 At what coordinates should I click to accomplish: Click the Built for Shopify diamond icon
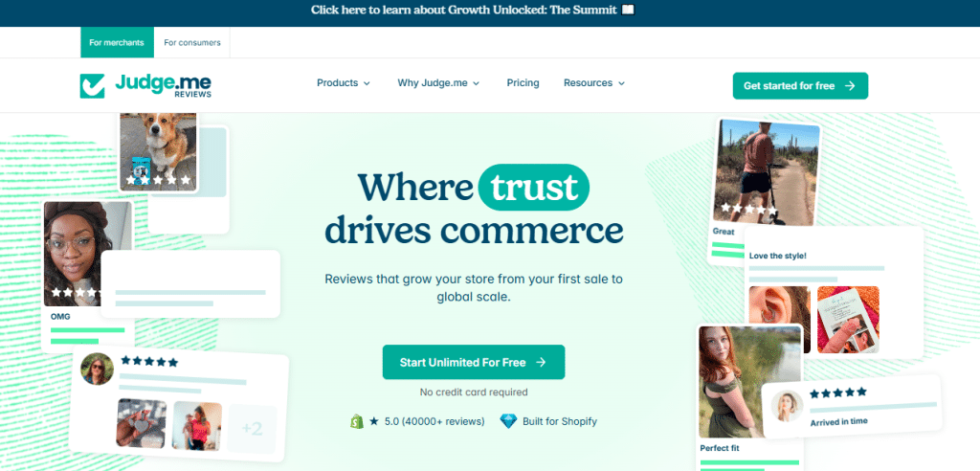509,421
